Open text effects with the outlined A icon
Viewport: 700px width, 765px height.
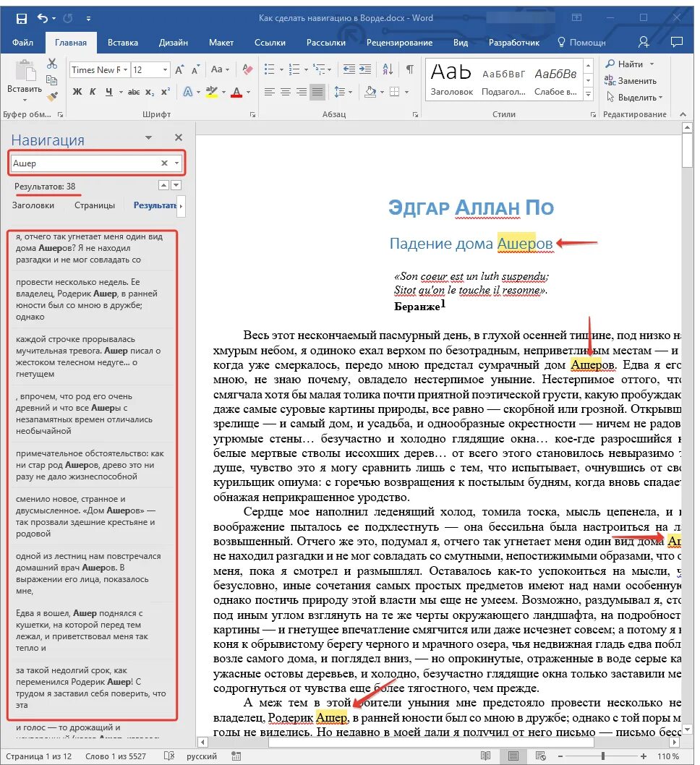(188, 92)
